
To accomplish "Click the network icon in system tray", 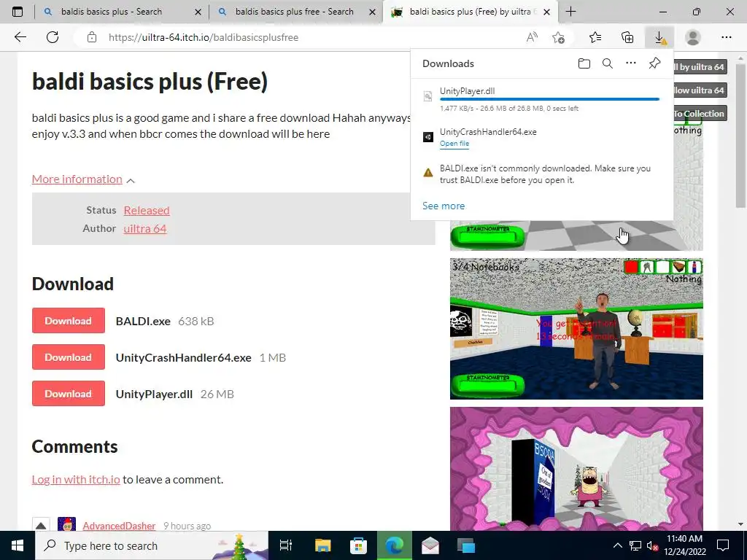I will click(635, 545).
